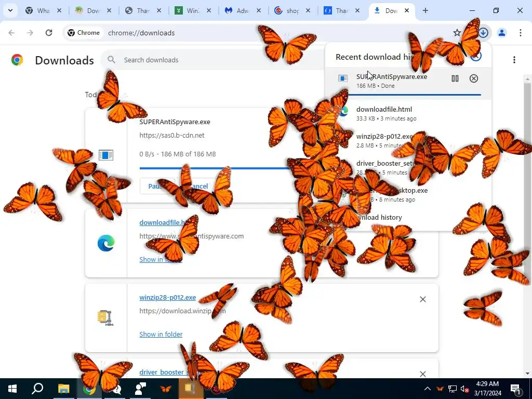The height and width of the screenshot is (399, 532).
Task: Cancel SUPERAntiSpyware.exe using popup circled X
Action: point(474,78)
